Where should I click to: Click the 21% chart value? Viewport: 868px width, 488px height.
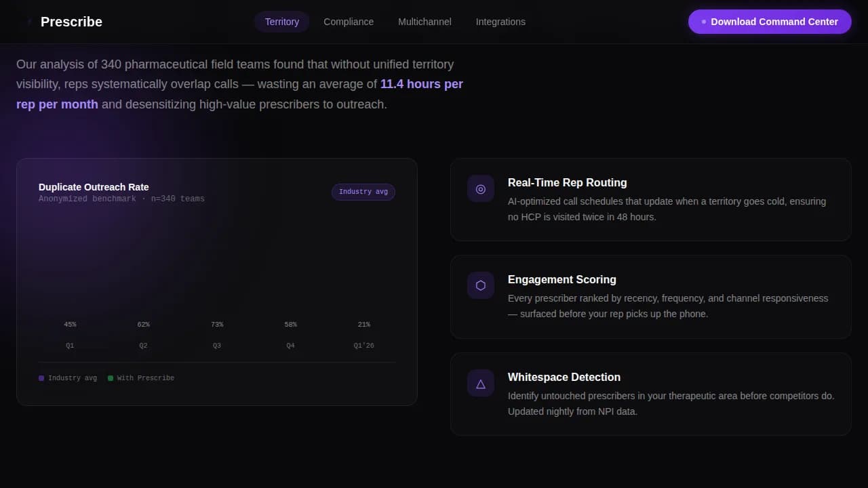tap(363, 325)
